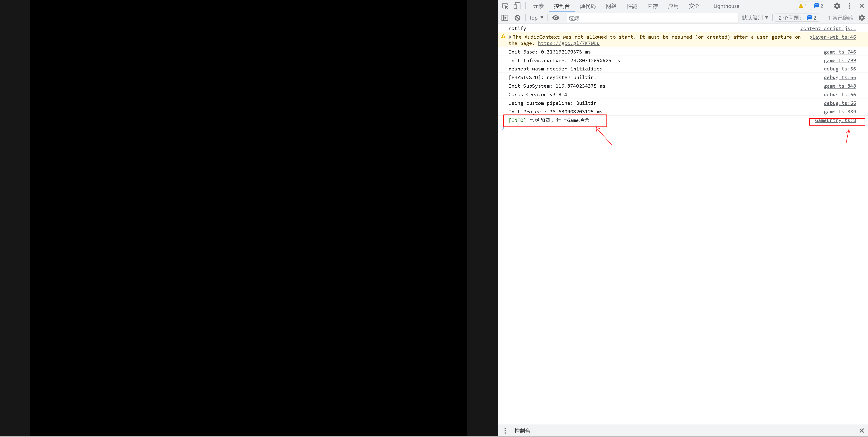Click the issues badge showing 2 at the top

(x=818, y=6)
